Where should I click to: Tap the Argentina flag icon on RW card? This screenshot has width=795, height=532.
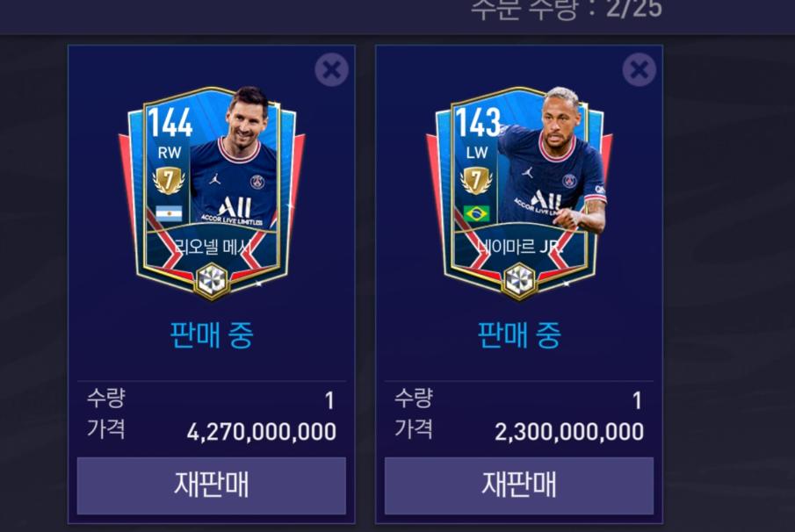[x=169, y=214]
